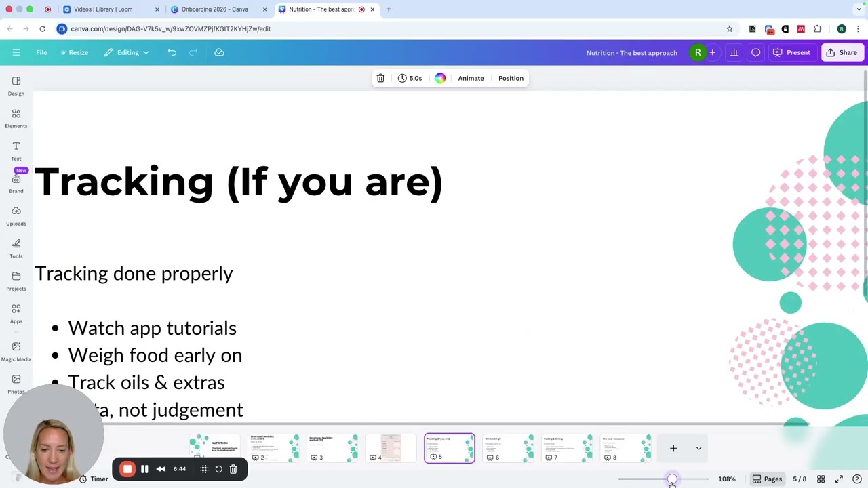This screenshot has width=868, height=488.
Task: Switch to the Onboarding 2026 Canva tab
Action: tap(214, 9)
